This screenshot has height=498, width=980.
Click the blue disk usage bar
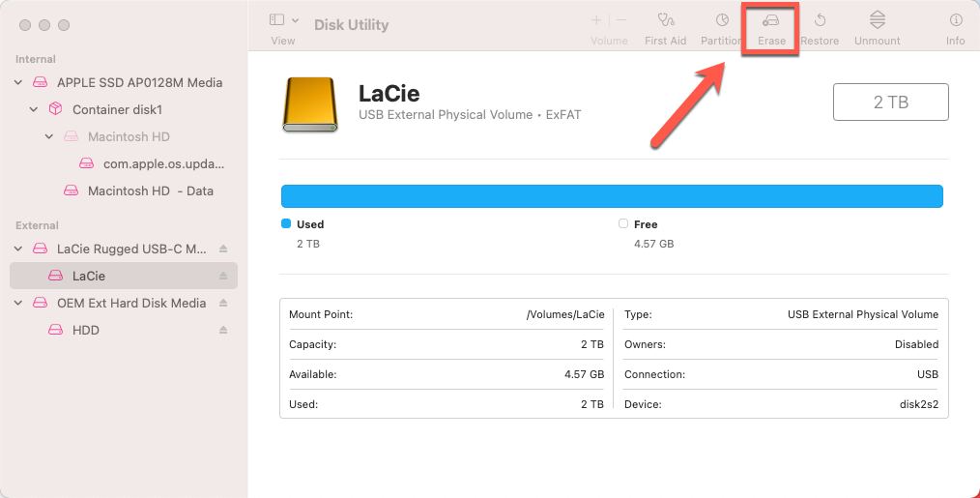[x=612, y=196]
